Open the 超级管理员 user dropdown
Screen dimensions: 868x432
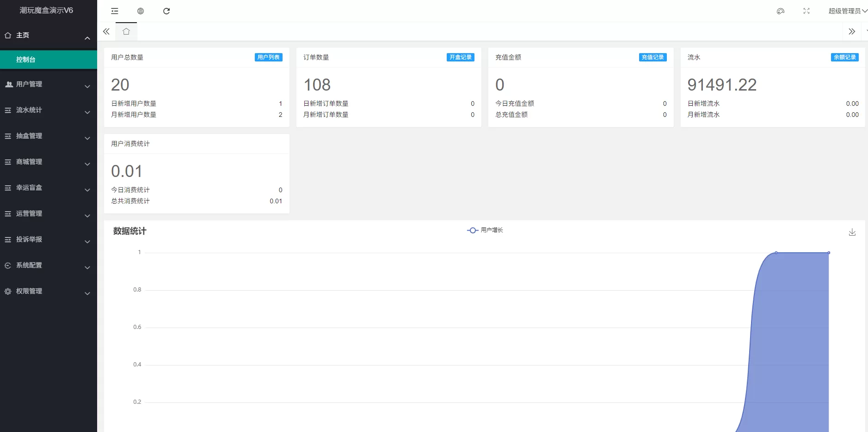point(847,11)
